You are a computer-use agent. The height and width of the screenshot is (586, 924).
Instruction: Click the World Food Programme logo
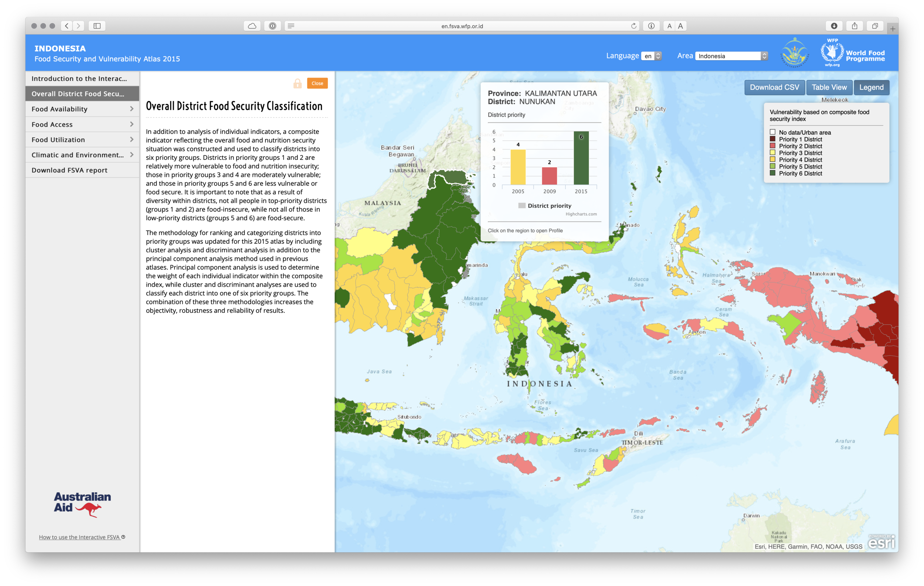tap(853, 52)
